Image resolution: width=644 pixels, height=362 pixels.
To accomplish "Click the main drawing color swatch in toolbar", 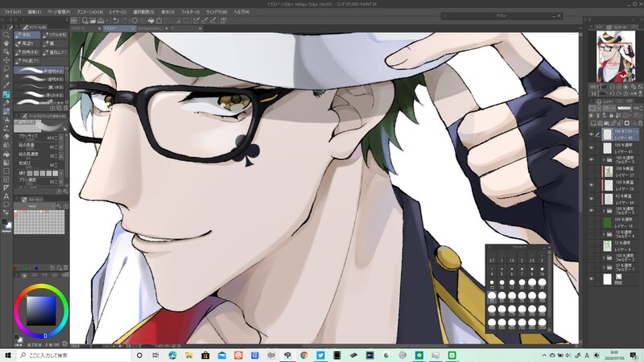I will click(x=5, y=222).
